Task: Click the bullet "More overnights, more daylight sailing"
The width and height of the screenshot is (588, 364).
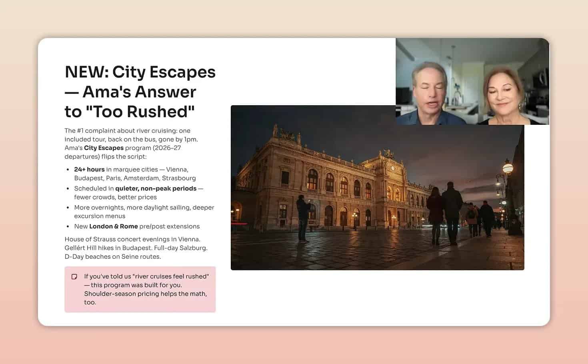Action: coord(132,208)
